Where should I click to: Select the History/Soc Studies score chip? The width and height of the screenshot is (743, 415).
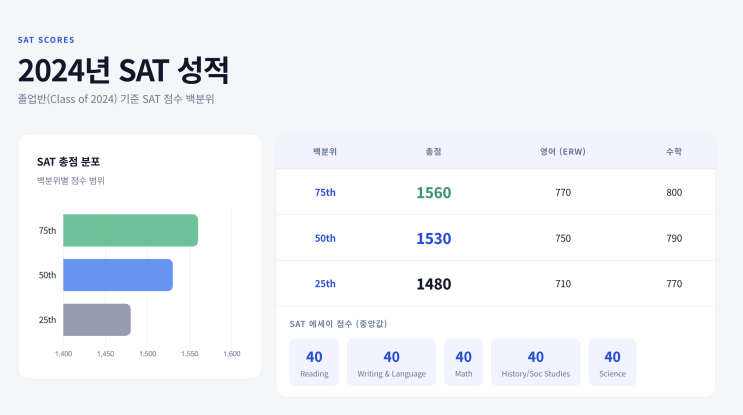pyautogui.click(x=535, y=362)
